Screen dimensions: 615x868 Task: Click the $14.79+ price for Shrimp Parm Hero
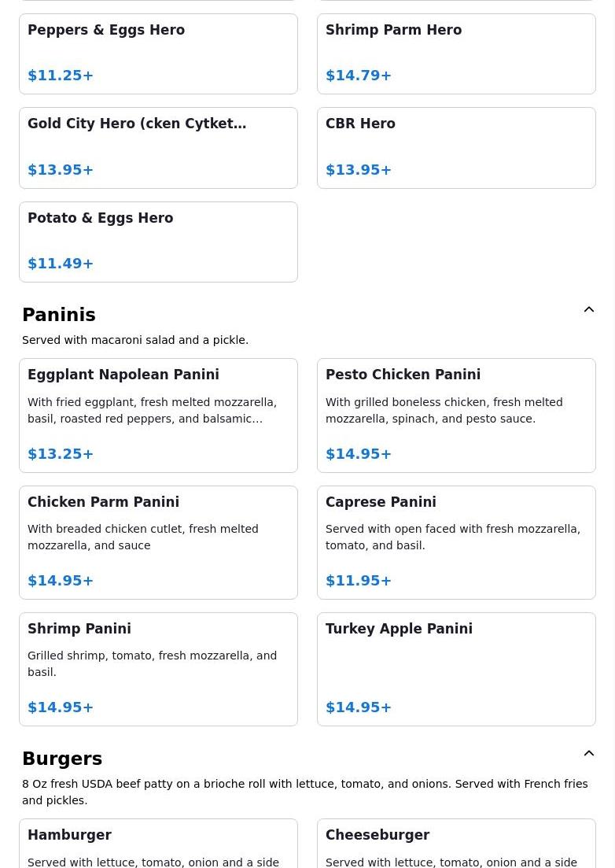[x=359, y=76]
